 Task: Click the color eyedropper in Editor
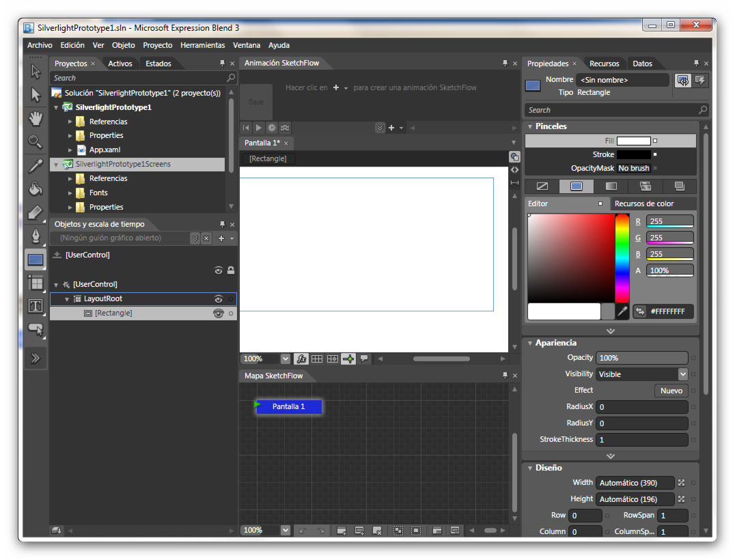coord(622,311)
